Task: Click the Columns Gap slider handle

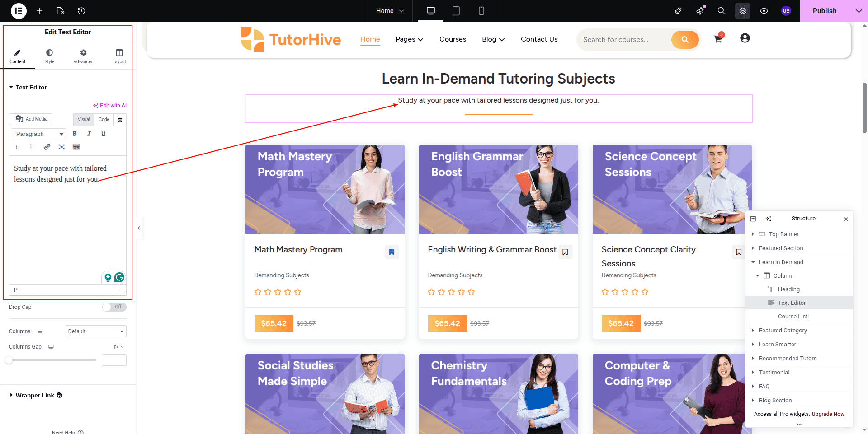Action: tap(9, 360)
